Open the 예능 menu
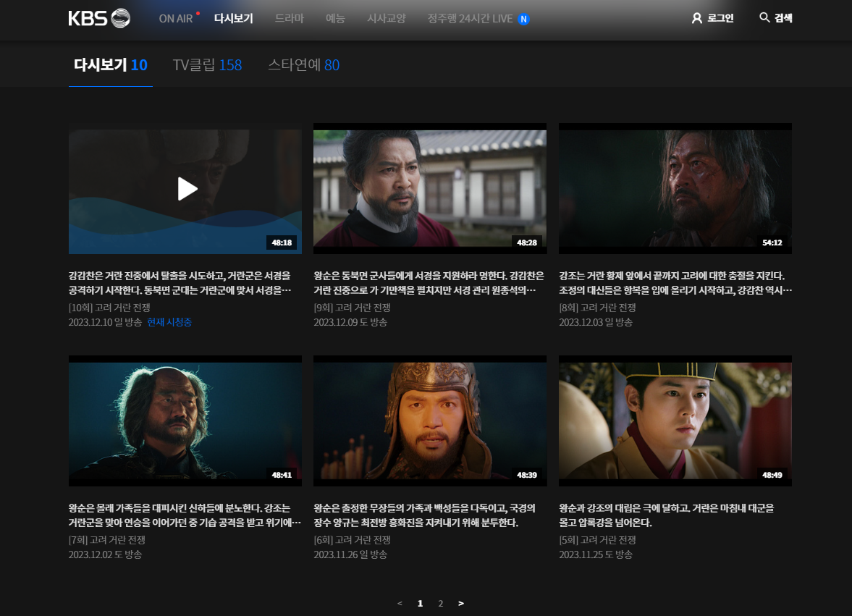 [x=335, y=19]
